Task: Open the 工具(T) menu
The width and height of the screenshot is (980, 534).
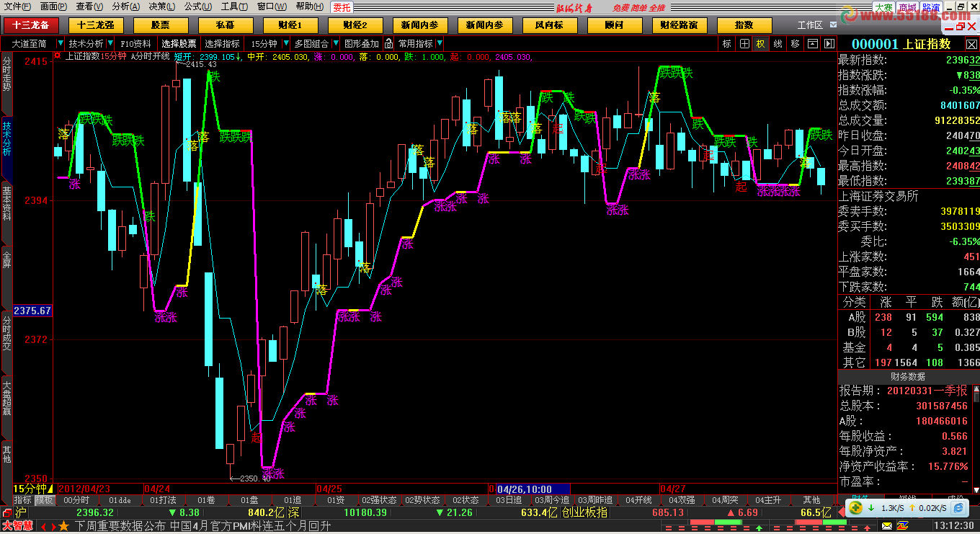Action: 234,6
